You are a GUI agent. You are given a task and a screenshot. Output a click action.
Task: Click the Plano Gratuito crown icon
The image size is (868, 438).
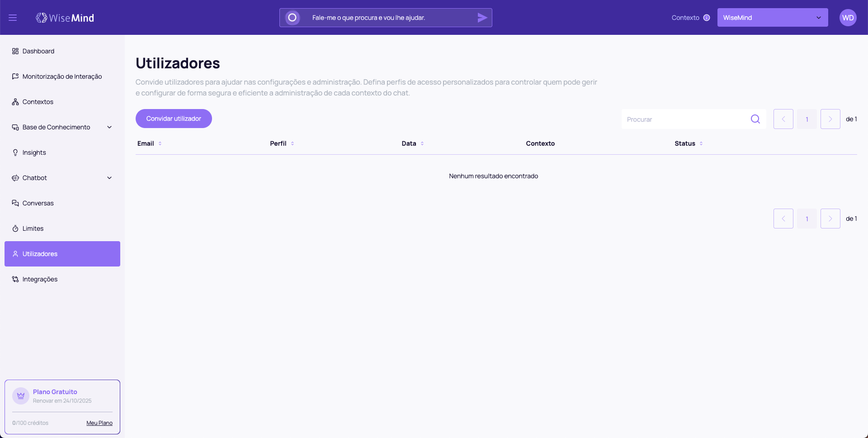tap(21, 396)
